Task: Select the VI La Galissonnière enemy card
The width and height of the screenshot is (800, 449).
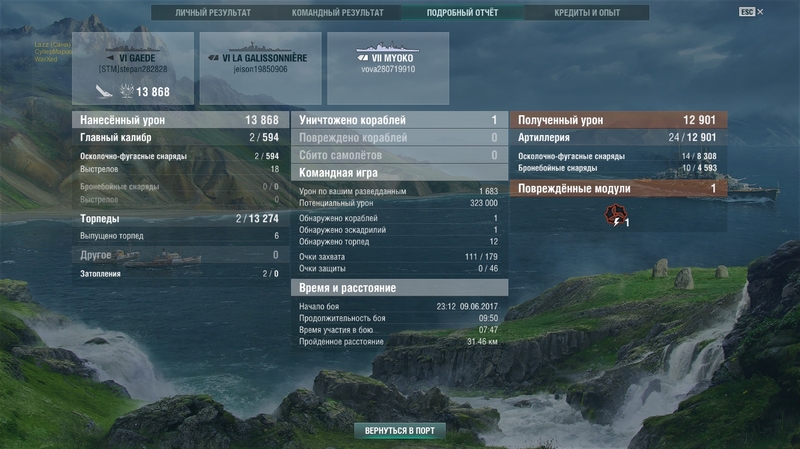Action: pos(261,68)
